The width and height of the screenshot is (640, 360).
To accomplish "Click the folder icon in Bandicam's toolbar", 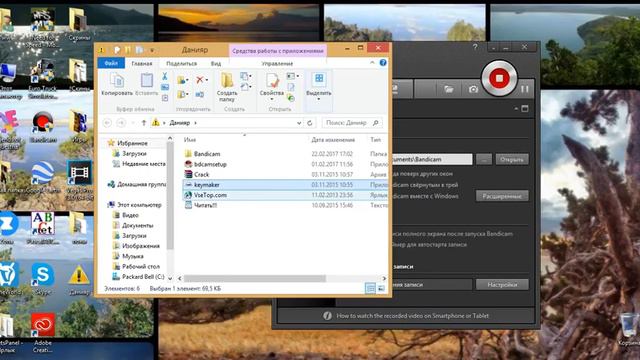I will click(x=449, y=89).
